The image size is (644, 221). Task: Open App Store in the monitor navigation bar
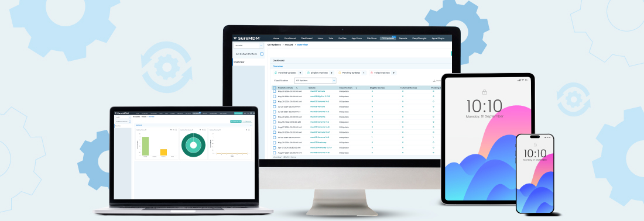pyautogui.click(x=357, y=38)
